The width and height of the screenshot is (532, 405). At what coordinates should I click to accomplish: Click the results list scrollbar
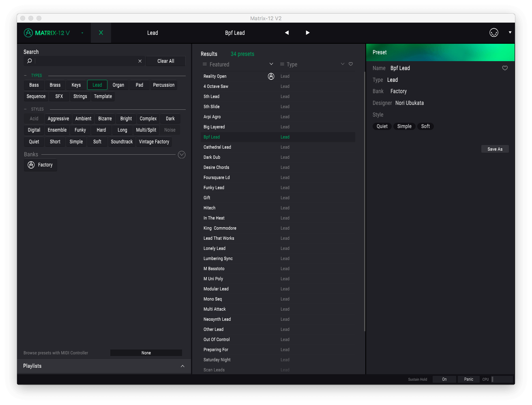pyautogui.click(x=365, y=202)
